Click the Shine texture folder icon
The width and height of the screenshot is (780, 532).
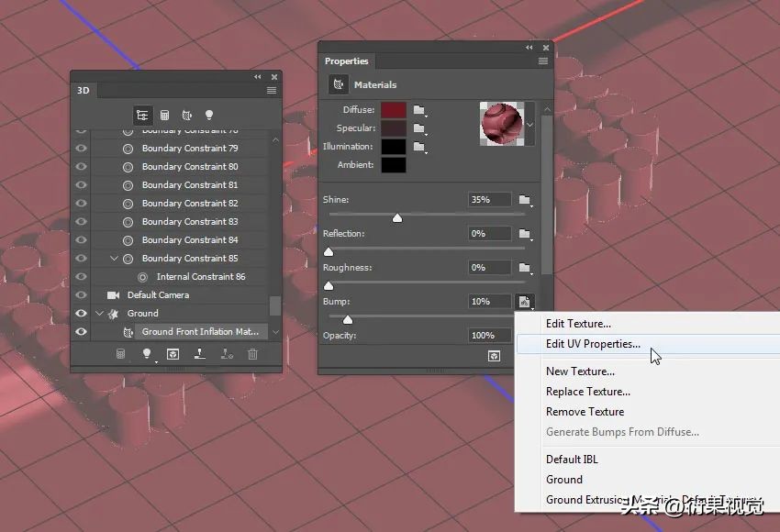[525, 200]
